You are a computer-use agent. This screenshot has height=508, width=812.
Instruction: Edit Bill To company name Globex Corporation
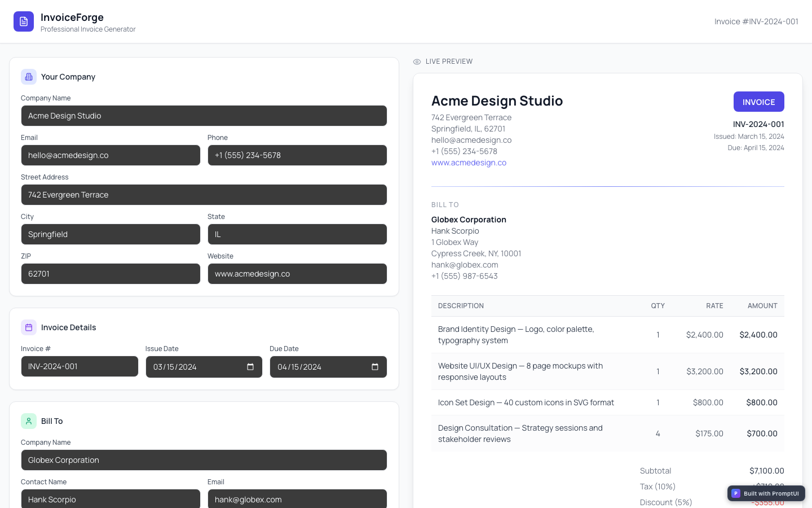pos(204,460)
